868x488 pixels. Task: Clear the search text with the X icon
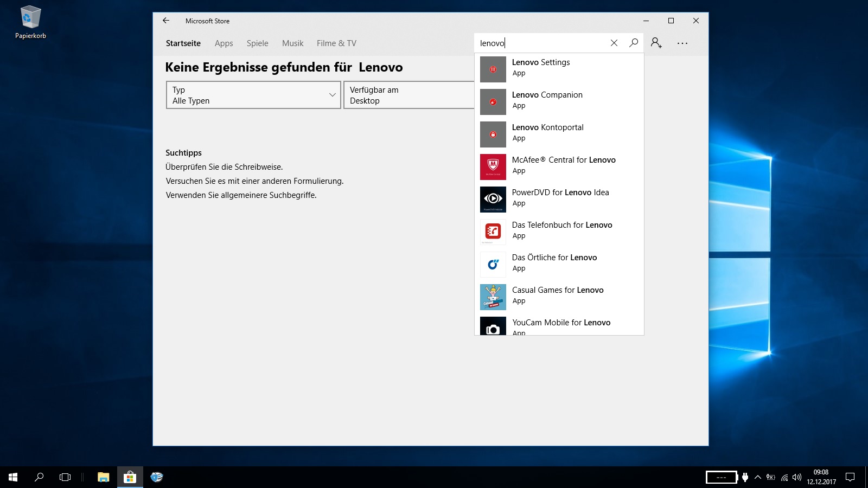(614, 43)
